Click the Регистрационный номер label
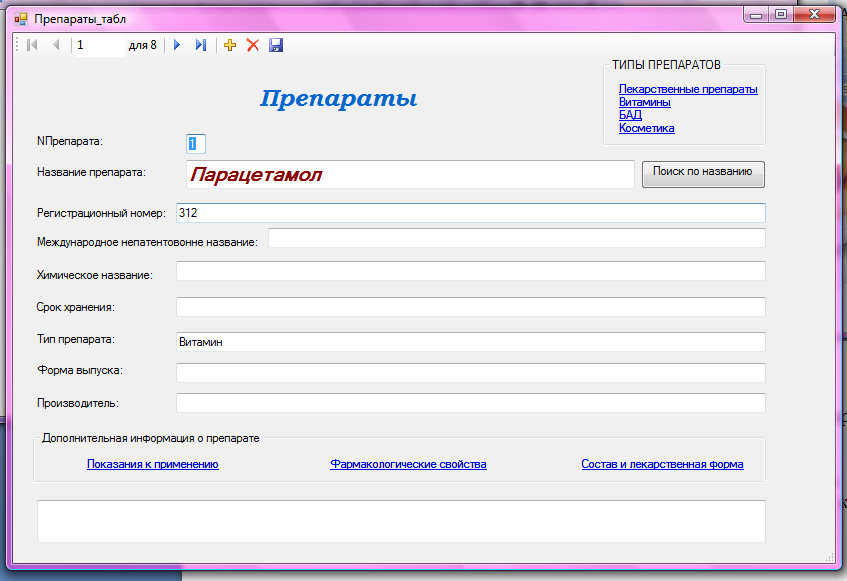 [101, 213]
